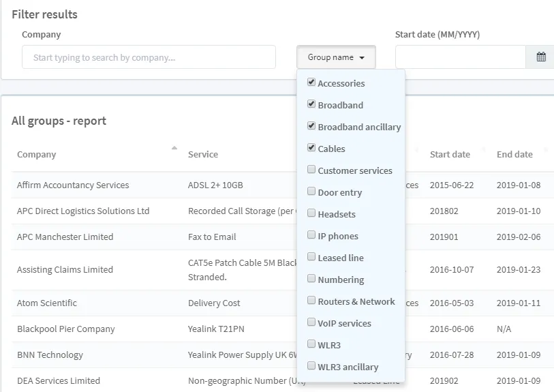Viewport: 554px width, 392px height.
Task: Click the Start date input box
Action: click(460, 57)
